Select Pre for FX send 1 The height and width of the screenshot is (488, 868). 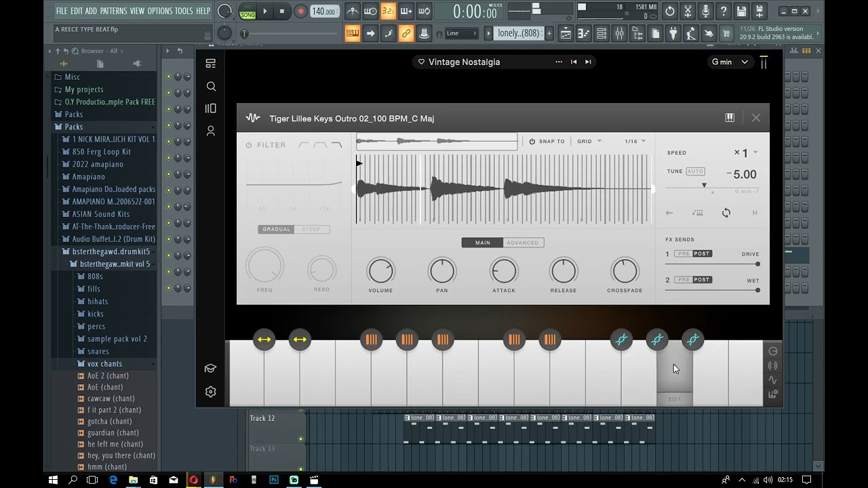click(x=683, y=253)
